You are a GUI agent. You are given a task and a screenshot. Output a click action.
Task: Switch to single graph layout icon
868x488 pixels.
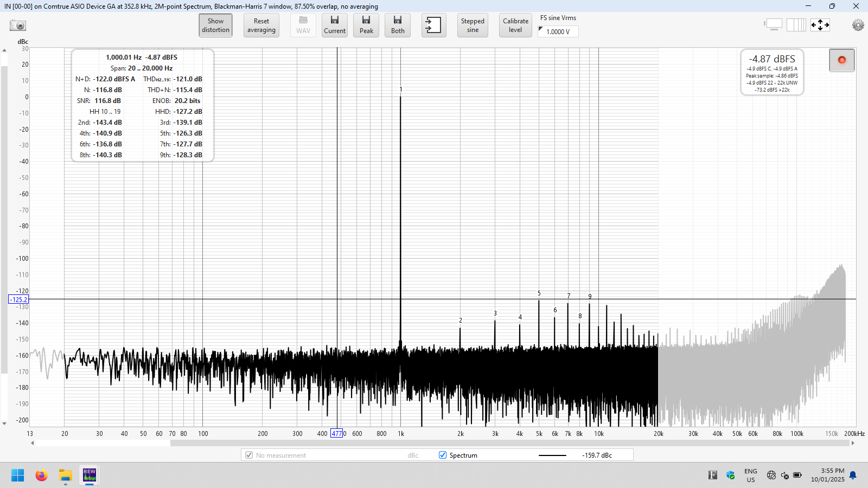click(x=774, y=25)
